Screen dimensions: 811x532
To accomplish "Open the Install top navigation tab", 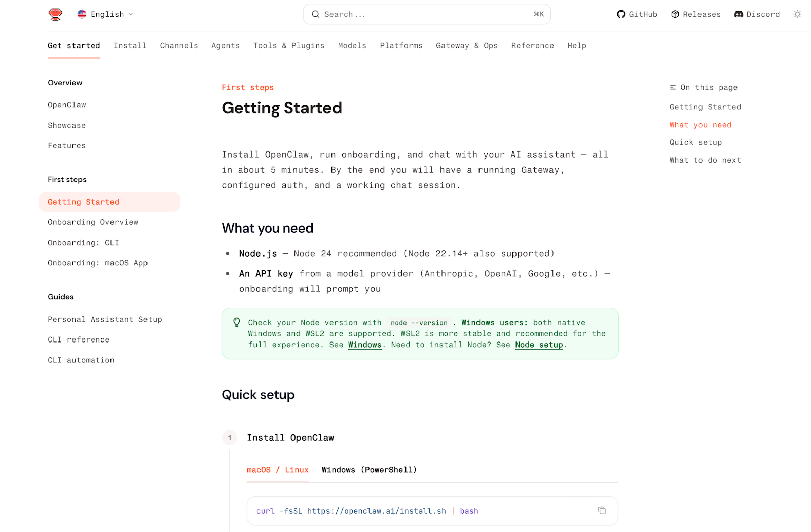I will tap(130, 46).
